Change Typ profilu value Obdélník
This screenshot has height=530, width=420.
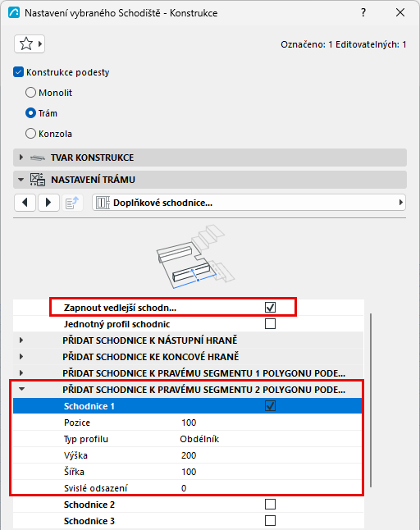(x=199, y=439)
